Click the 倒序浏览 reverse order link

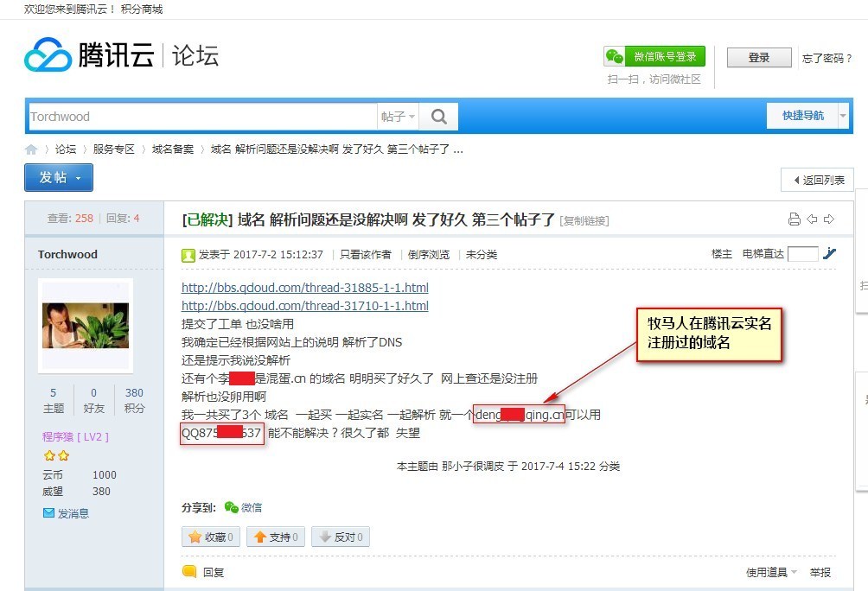tap(429, 255)
